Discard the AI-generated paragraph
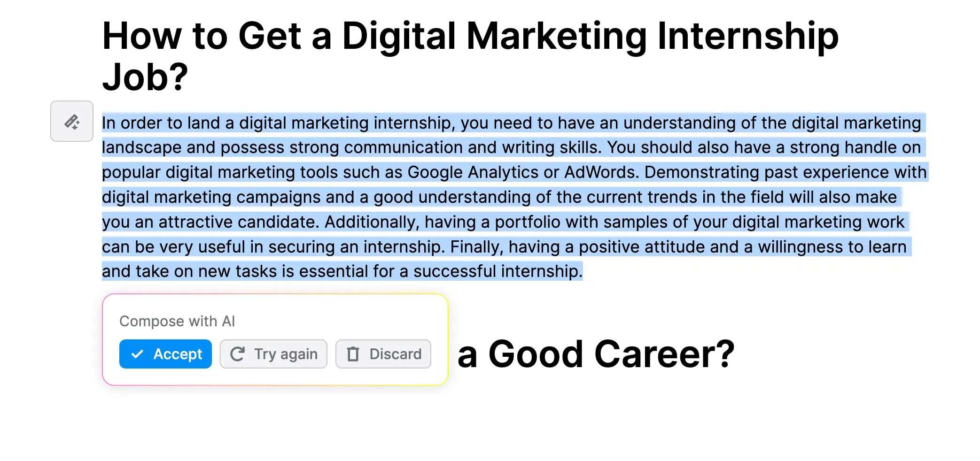Image resolution: width=980 pixels, height=461 pixels. (383, 354)
